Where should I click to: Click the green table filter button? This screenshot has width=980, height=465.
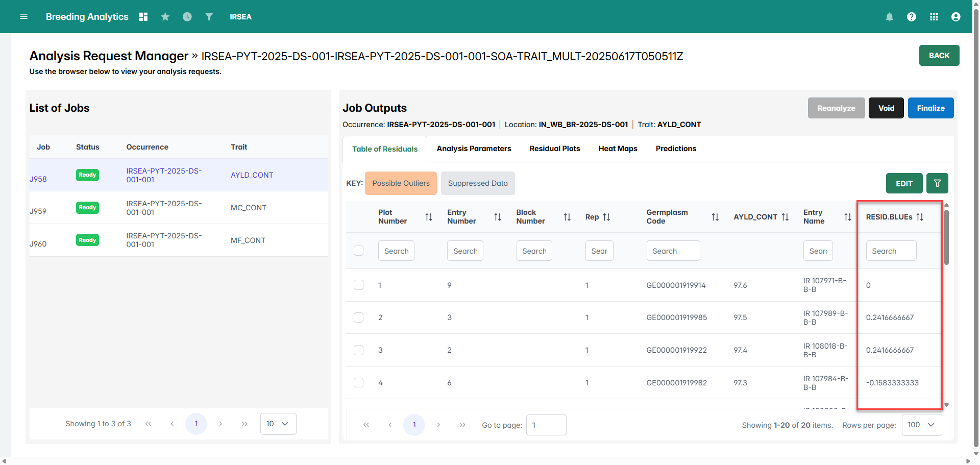937,183
